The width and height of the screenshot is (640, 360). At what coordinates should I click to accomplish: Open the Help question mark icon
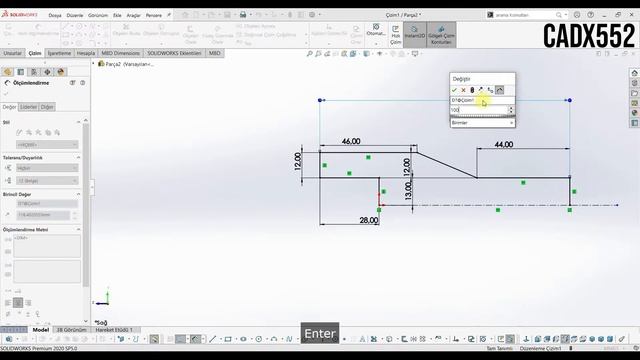[591, 15]
